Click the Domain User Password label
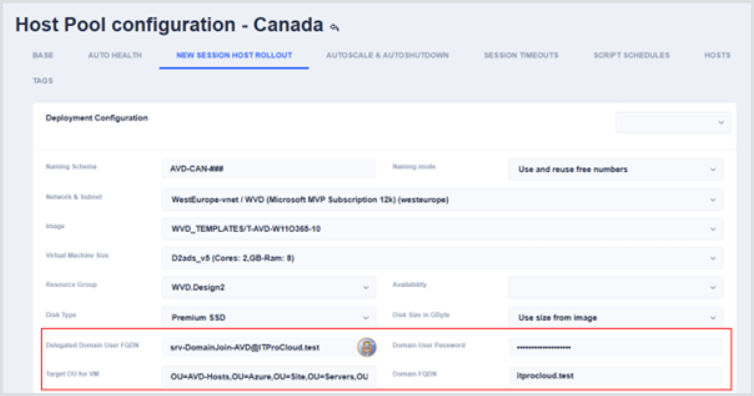754x396 pixels. pos(429,345)
